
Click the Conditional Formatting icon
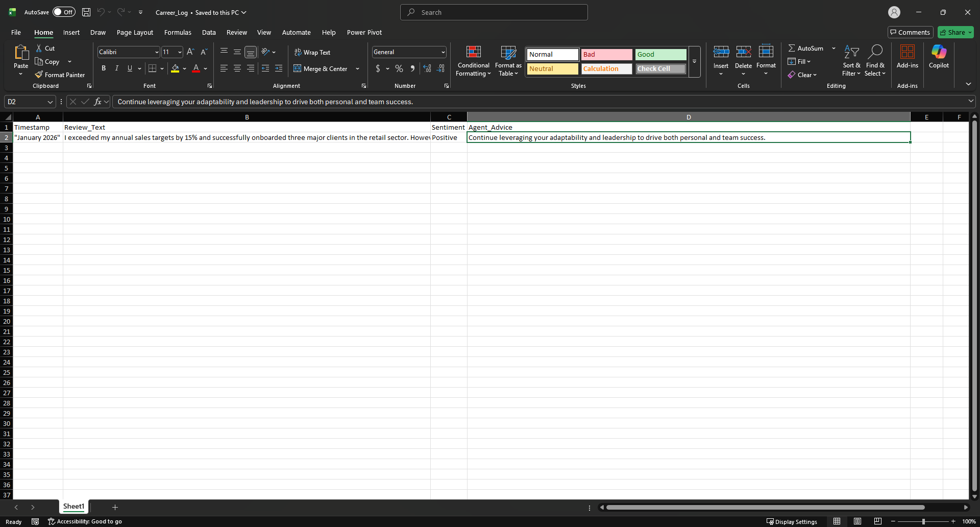click(x=473, y=52)
